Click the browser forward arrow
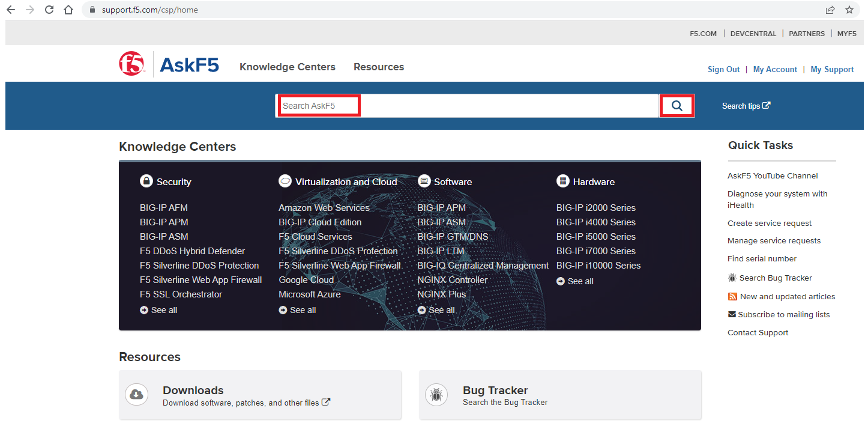This screenshot has width=868, height=423. [30, 10]
